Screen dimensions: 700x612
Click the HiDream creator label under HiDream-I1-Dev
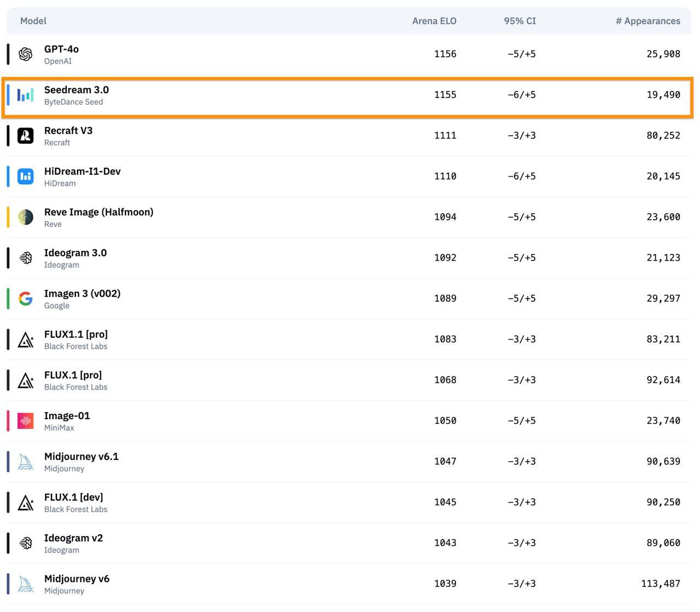pos(60,184)
